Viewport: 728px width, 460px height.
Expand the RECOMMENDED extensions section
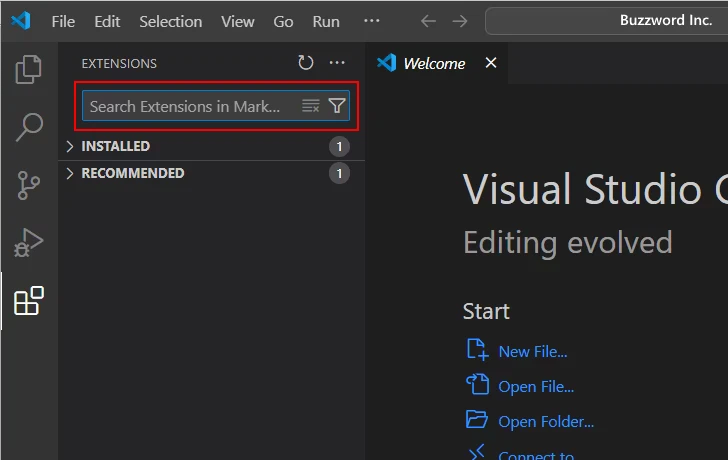point(132,173)
